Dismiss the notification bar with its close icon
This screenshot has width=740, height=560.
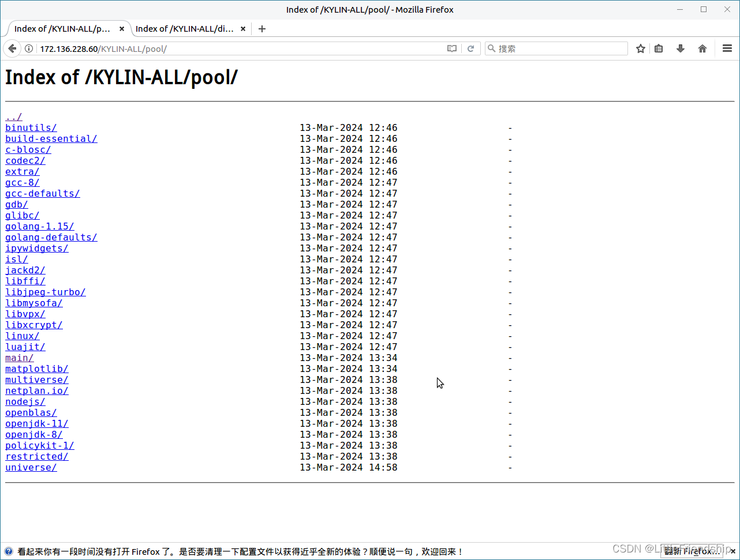point(732,551)
